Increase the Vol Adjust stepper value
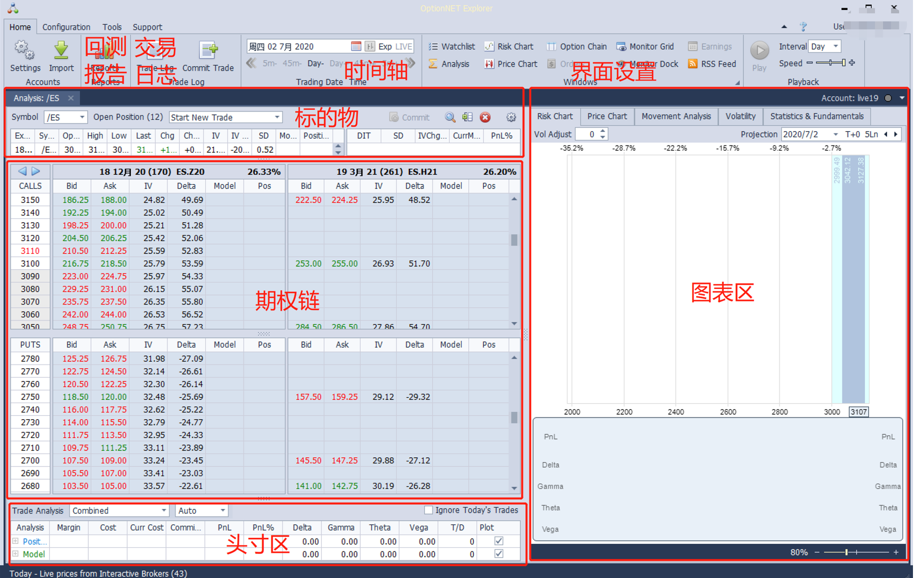The width and height of the screenshot is (924, 578). [x=603, y=131]
